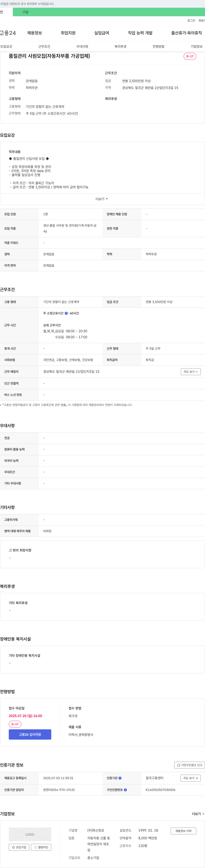
Task: Jump to the 복리후생 section tab
Action: pyautogui.click(x=120, y=46)
